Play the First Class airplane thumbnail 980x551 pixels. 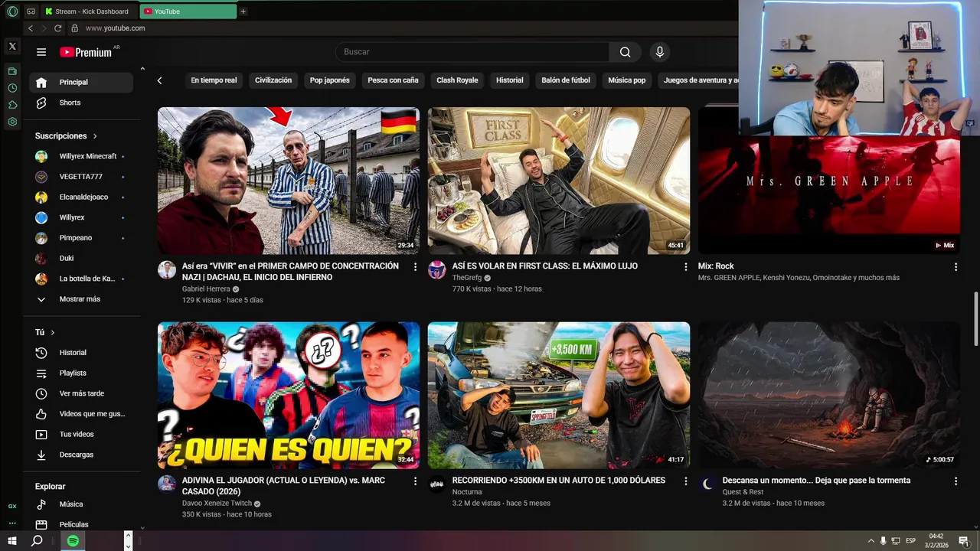pyautogui.click(x=559, y=181)
